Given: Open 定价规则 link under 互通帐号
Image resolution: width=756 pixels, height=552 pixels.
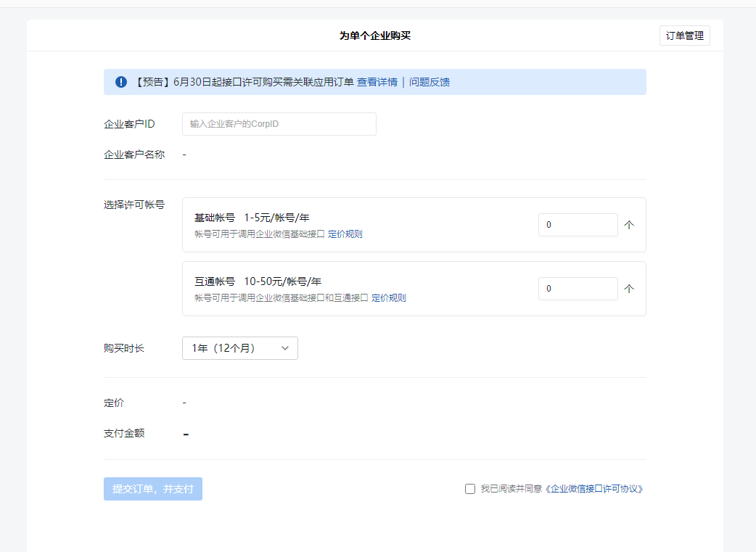Looking at the screenshot, I should [x=389, y=298].
